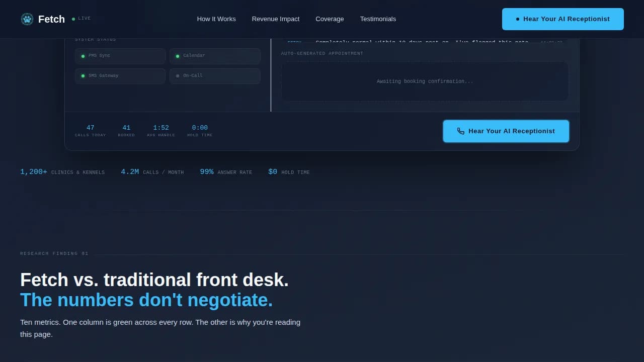644x362 pixels.
Task: Click the LIVE status indicator
Action: pos(82,19)
